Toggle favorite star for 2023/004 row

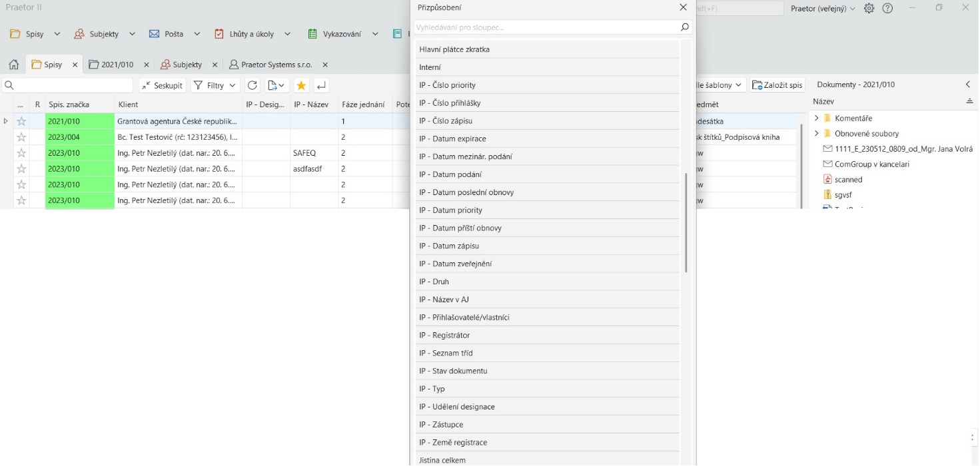click(21, 137)
